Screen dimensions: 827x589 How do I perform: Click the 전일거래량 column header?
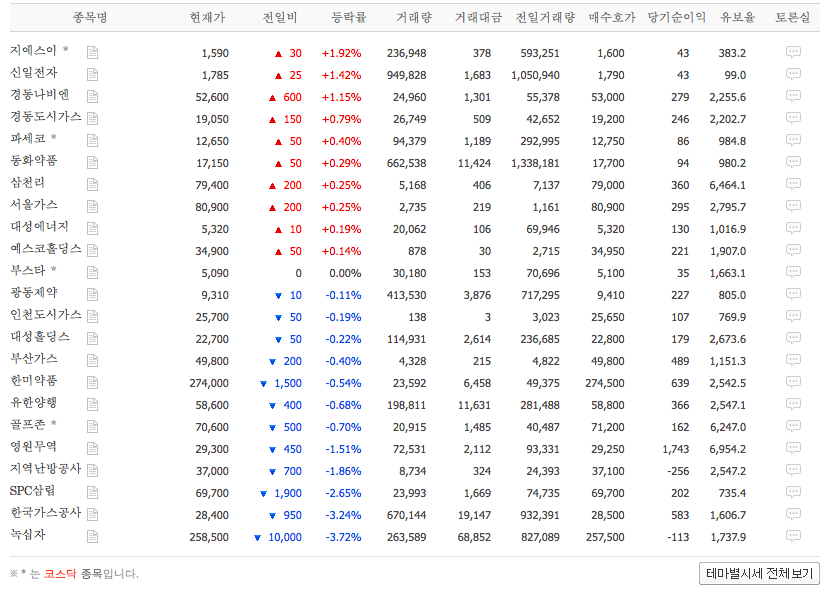coord(545,17)
